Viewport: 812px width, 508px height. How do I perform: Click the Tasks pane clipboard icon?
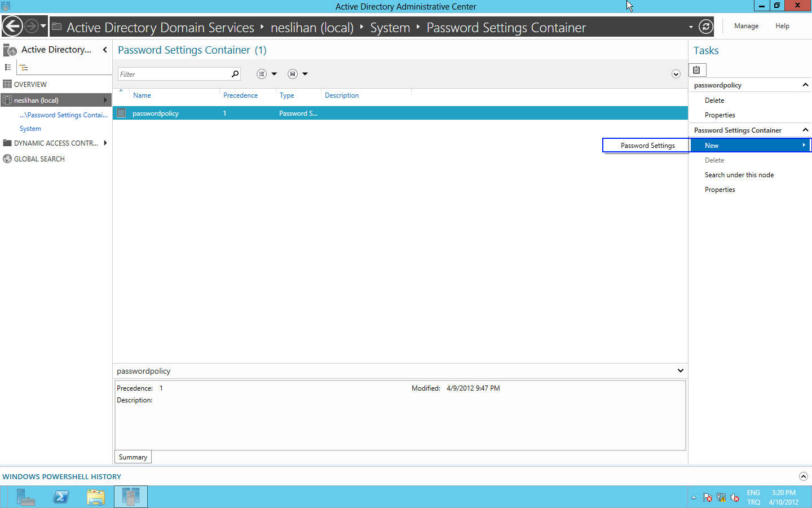pos(697,70)
